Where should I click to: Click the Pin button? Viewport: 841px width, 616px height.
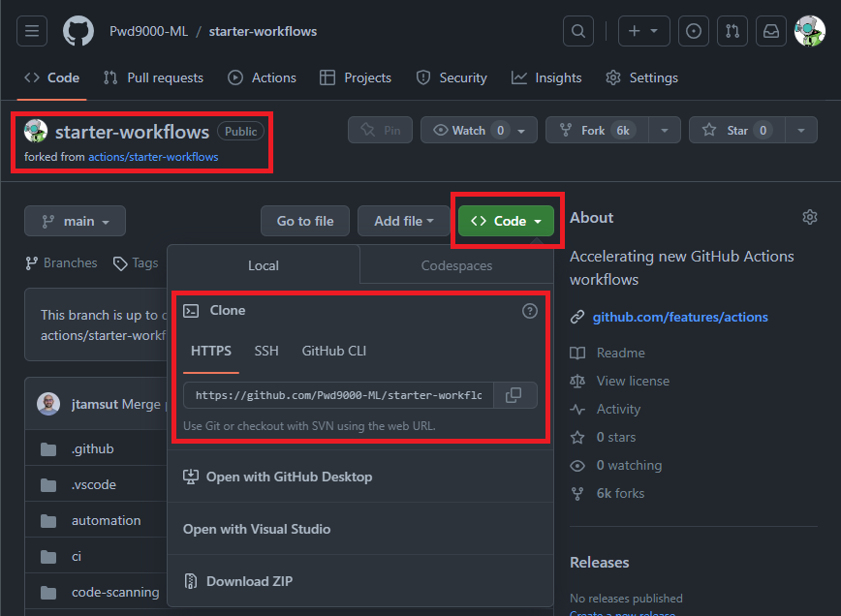point(380,131)
